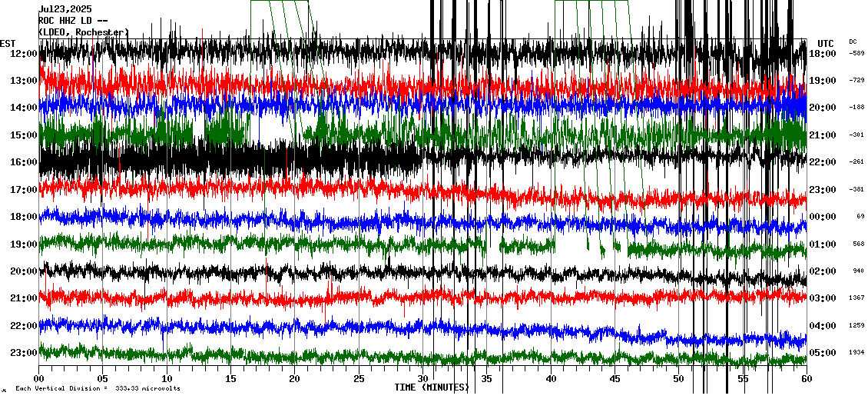Click 23:00 in the UTC column
The width and height of the screenshot is (868, 399).
click(823, 190)
